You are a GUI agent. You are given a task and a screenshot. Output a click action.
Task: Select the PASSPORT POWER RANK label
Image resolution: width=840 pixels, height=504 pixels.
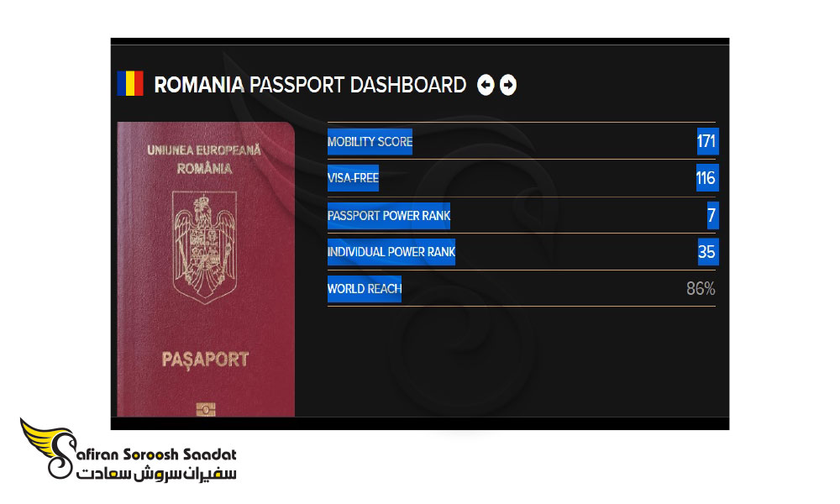pyautogui.click(x=389, y=216)
